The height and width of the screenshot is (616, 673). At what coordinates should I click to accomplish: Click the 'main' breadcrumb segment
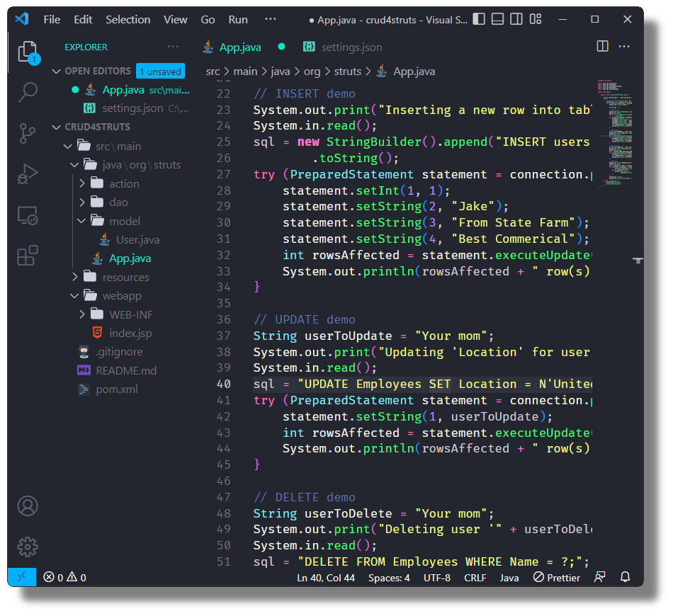click(245, 72)
